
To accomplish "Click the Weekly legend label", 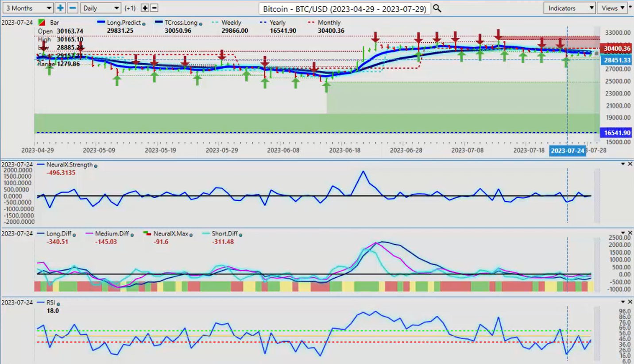I will [231, 23].
